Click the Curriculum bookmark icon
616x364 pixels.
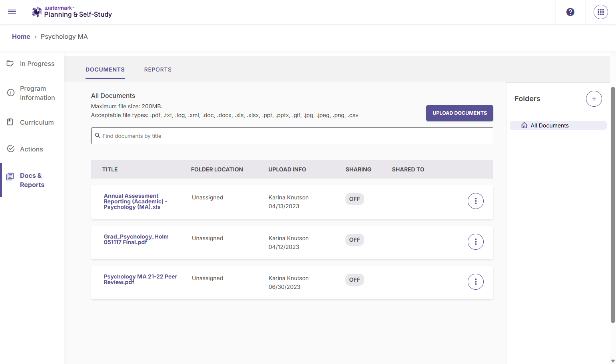tap(10, 122)
